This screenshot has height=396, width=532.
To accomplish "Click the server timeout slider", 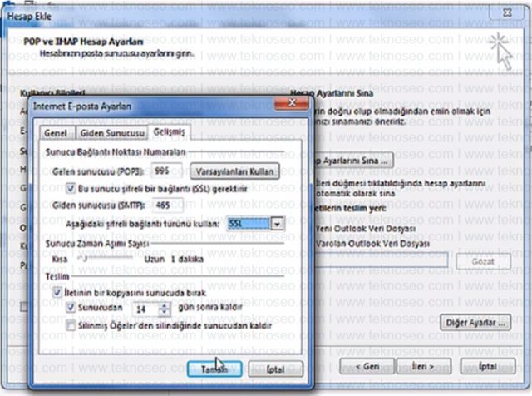I will 106,259.
